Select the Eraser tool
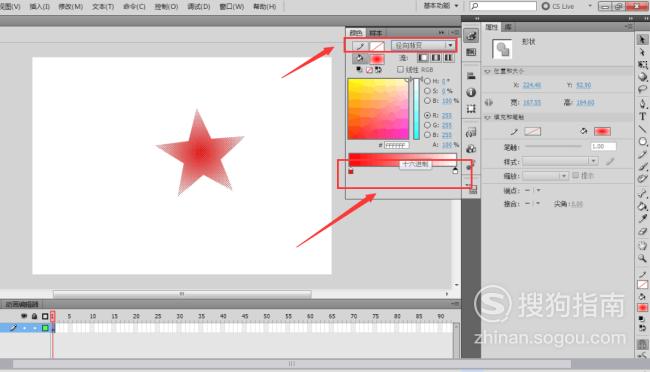650x372 pixels. coord(642,231)
